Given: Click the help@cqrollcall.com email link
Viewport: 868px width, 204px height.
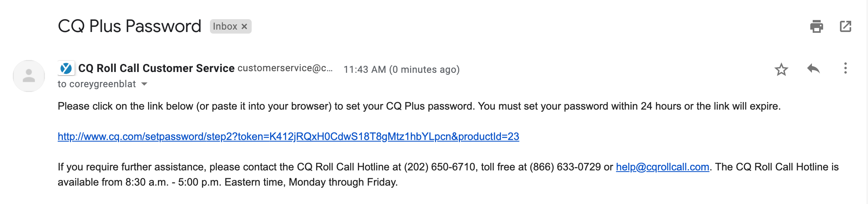Looking at the screenshot, I should pos(662,167).
